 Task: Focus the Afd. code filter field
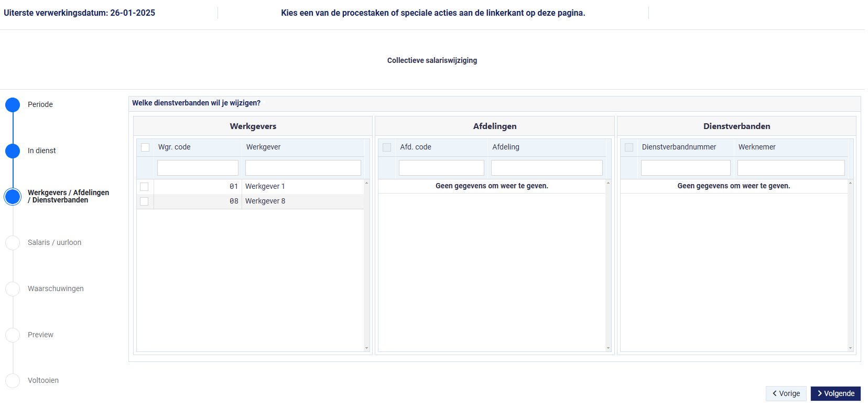[441, 168]
